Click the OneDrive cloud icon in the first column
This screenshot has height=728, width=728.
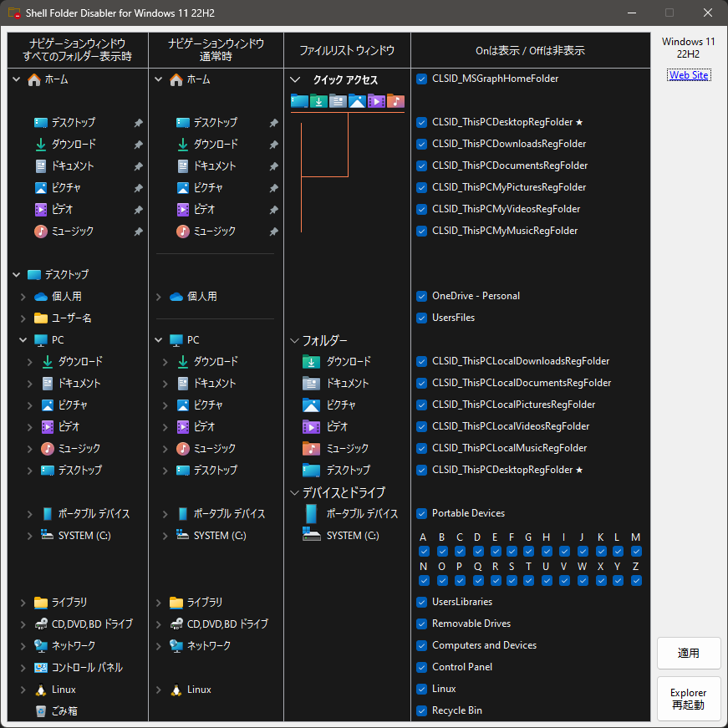point(41,297)
